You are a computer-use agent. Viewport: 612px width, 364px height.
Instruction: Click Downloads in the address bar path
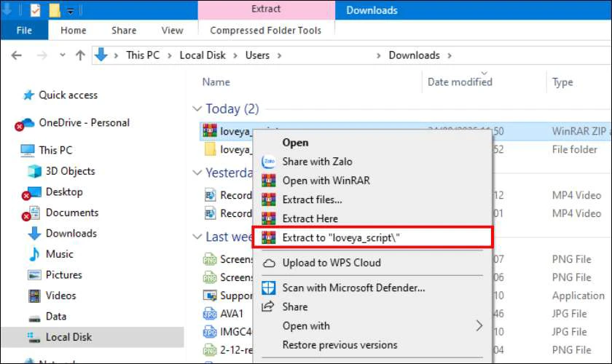(414, 55)
